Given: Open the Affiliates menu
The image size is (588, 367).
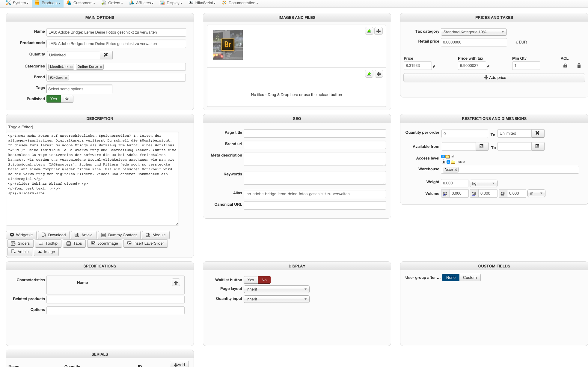Looking at the screenshot, I should (x=142, y=3).
